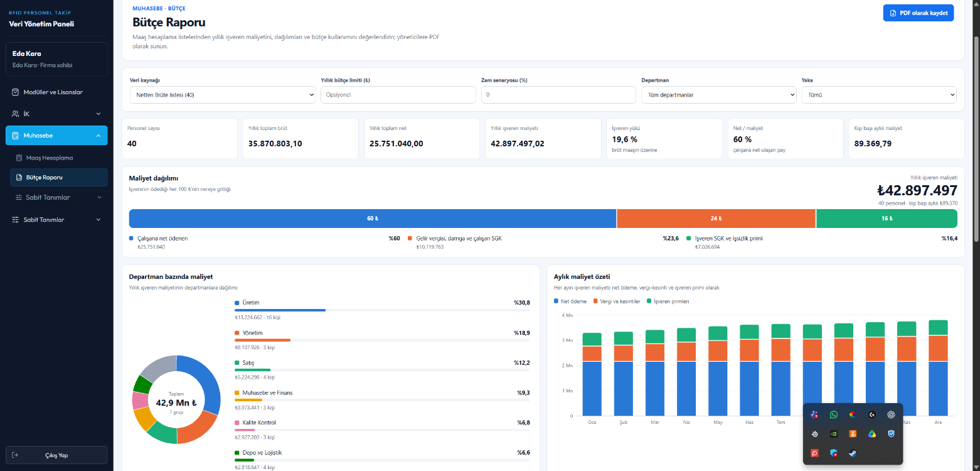Click the blue 60 ₺ segment of the cost bar
Screen dimensions: 980x471
tap(373, 219)
